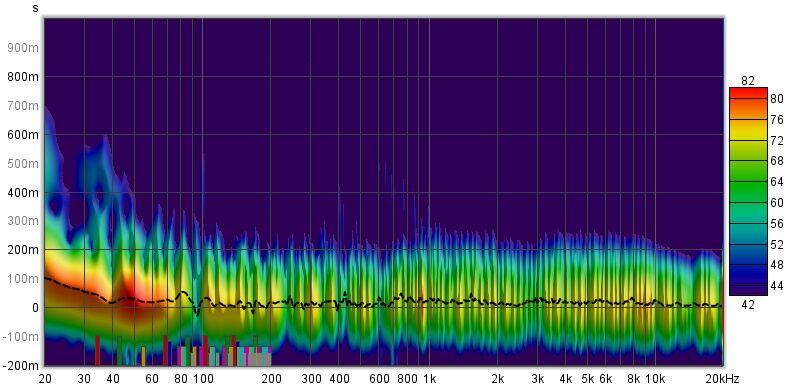Viewport: 800px width, 390px height.
Task: Click the 800m time axis label
Action: pos(24,77)
